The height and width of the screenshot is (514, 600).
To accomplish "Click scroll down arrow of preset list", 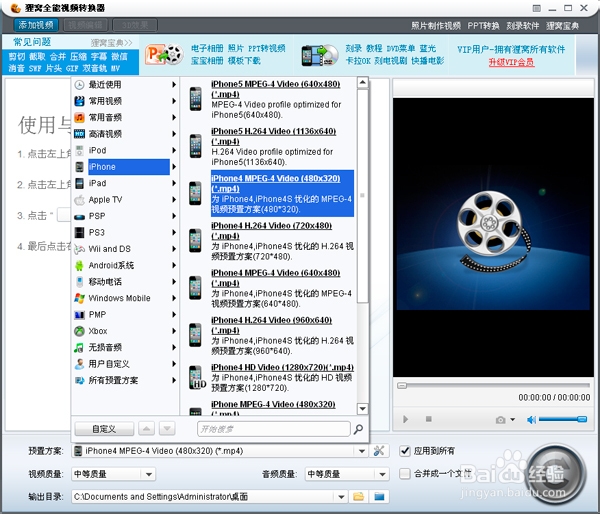I will pos(362,409).
